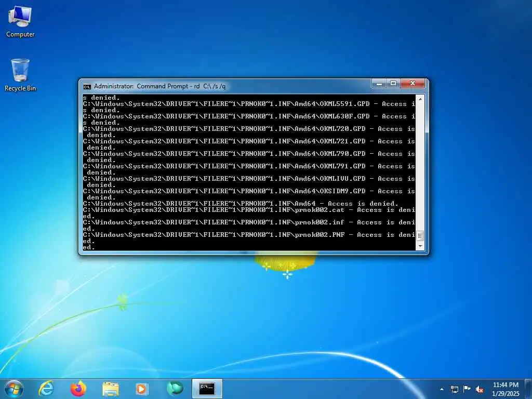Open Windows Media Player taskbar icon
Viewport: 532px width, 399px height.
(x=142, y=389)
